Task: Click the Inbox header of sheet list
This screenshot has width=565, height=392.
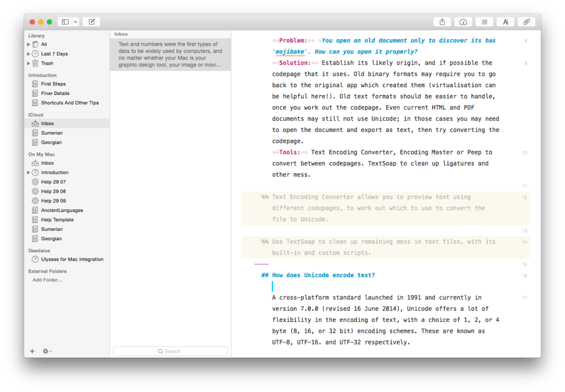Action: point(121,34)
